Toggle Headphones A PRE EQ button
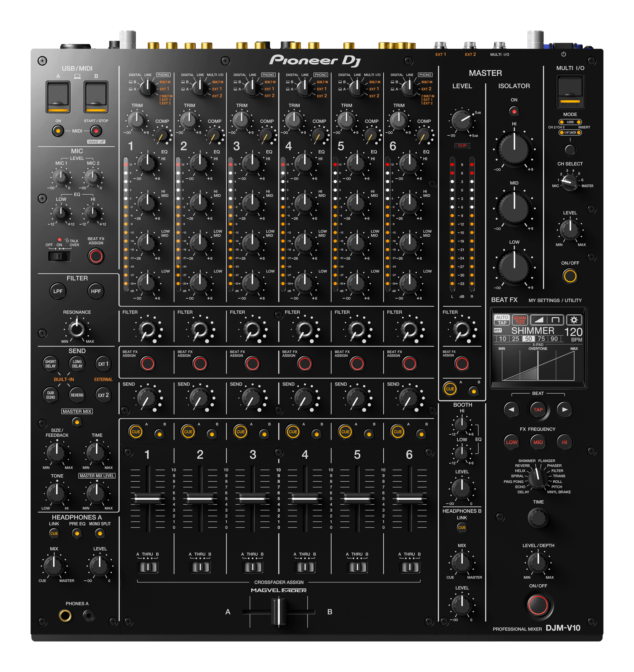The height and width of the screenshot is (672, 634). [77, 533]
